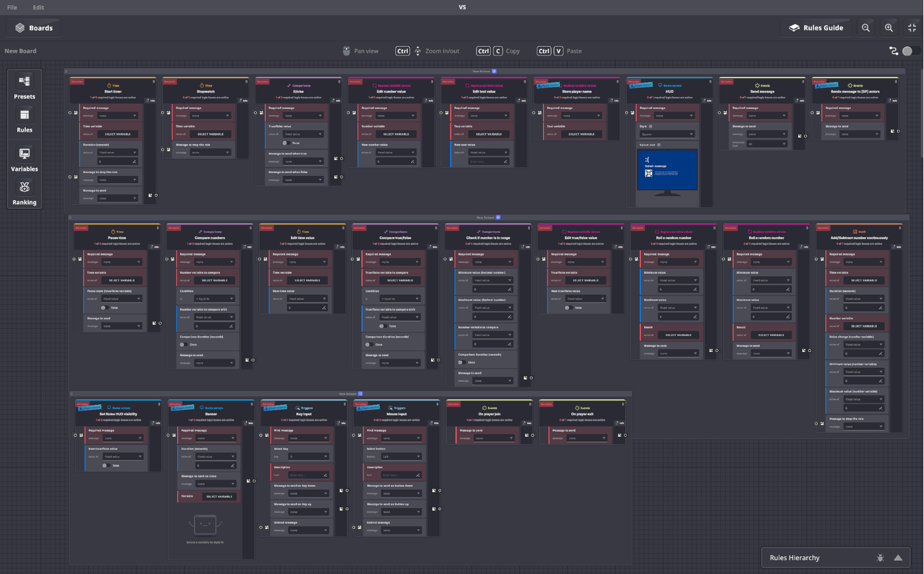Expand the Rules Hierarchy panel with the triangle arrow
Viewport: 924px width, 574px height.
898,557
